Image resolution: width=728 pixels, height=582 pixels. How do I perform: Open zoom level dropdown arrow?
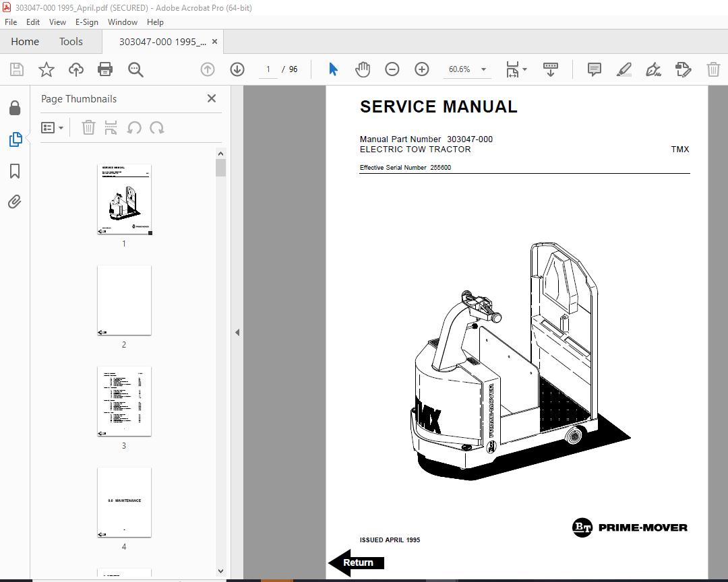pyautogui.click(x=483, y=69)
